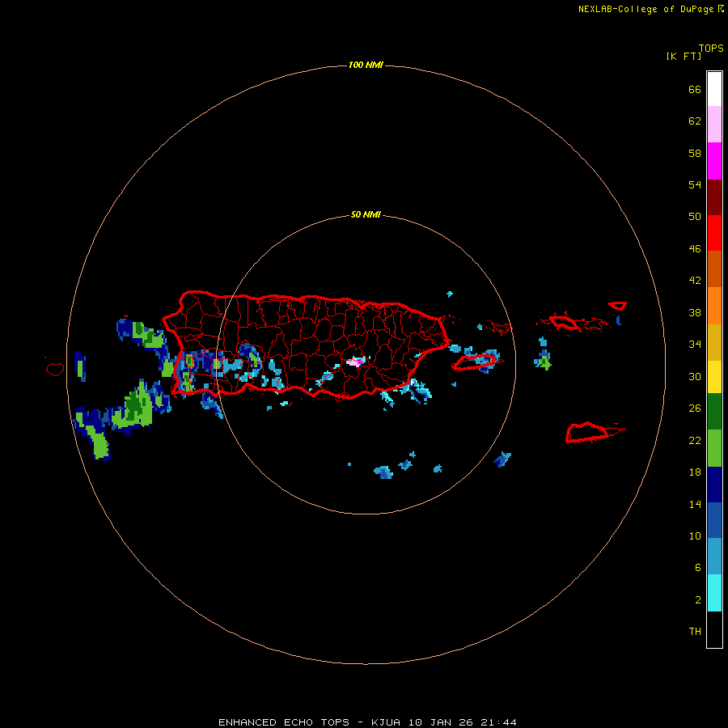Image resolution: width=728 pixels, height=728 pixels.
Task: Click the medium blue legend color band
Action: click(x=714, y=520)
